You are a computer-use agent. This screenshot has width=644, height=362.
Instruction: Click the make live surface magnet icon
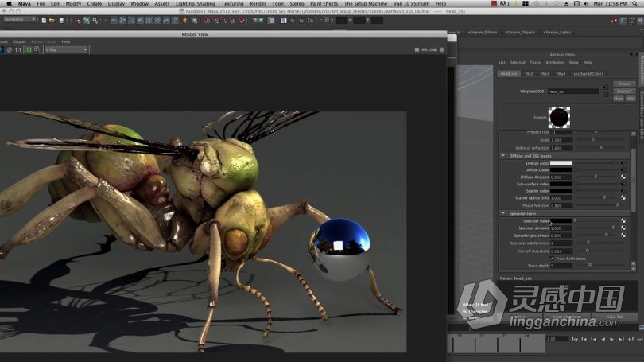tap(242, 20)
